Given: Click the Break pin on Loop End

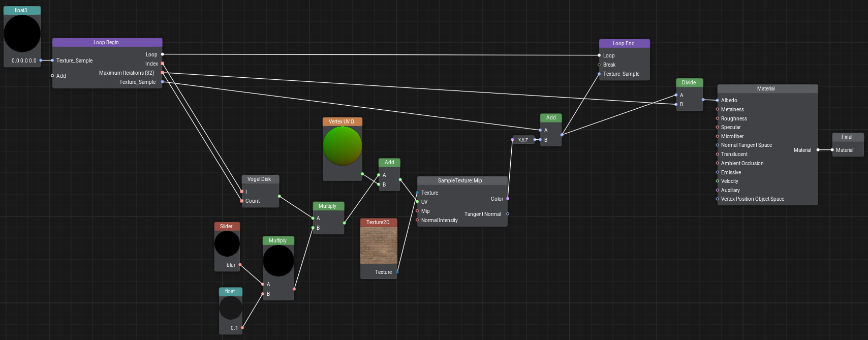Looking at the screenshot, I should pyautogui.click(x=599, y=65).
